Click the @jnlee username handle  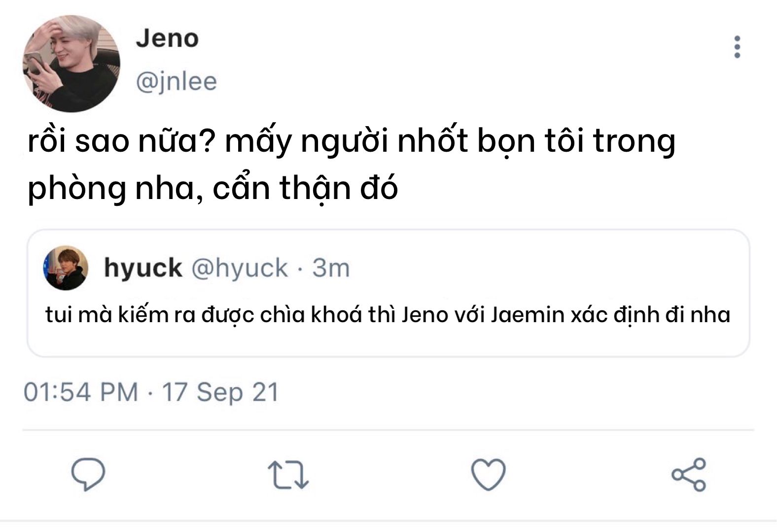(x=176, y=81)
